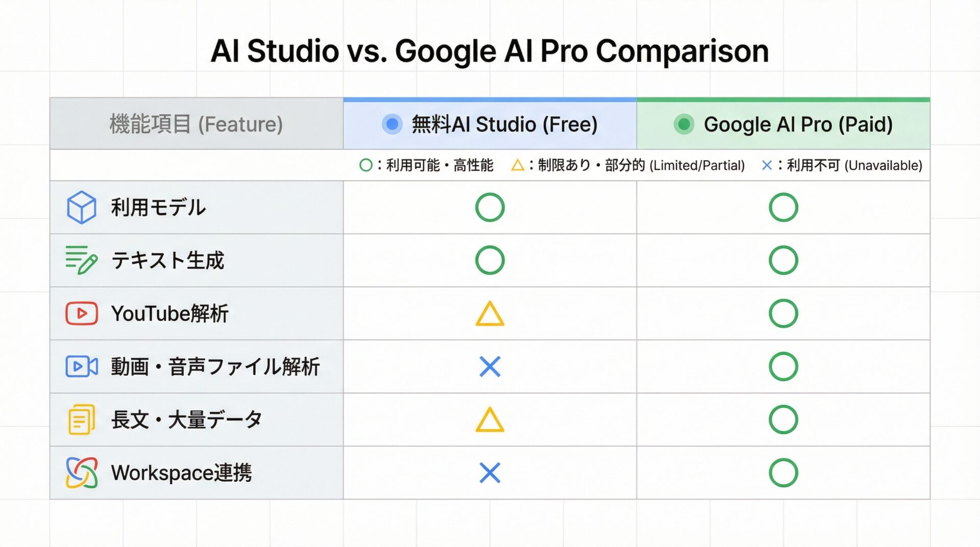980x547 pixels.
Task: Click the 動画・音声ファイル解析 row label
Action: [x=215, y=366]
